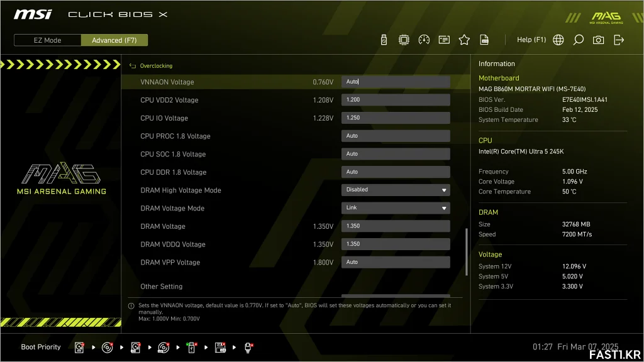This screenshot has height=362, width=644.
Task: Edit DRAM VDDQ Voltage 1.350 field
Action: [x=396, y=244]
